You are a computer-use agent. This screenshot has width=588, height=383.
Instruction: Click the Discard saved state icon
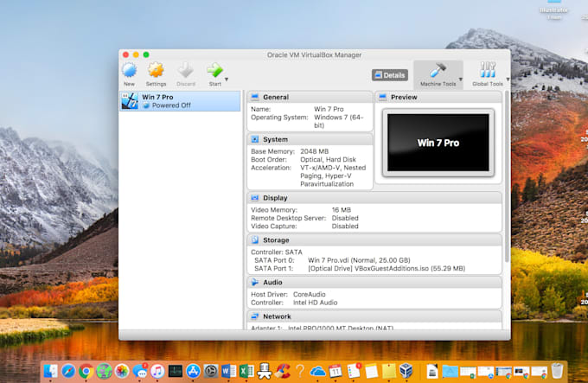[x=185, y=71]
